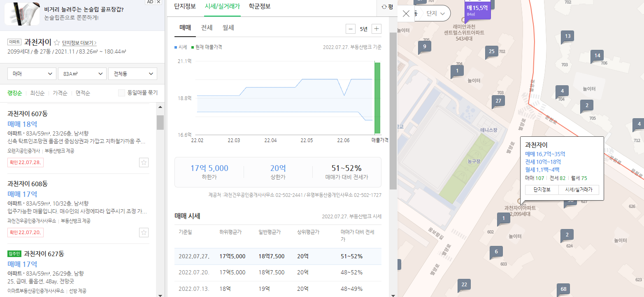Click map marker numbered 13
This screenshot has width=644, height=297.
click(567, 36)
